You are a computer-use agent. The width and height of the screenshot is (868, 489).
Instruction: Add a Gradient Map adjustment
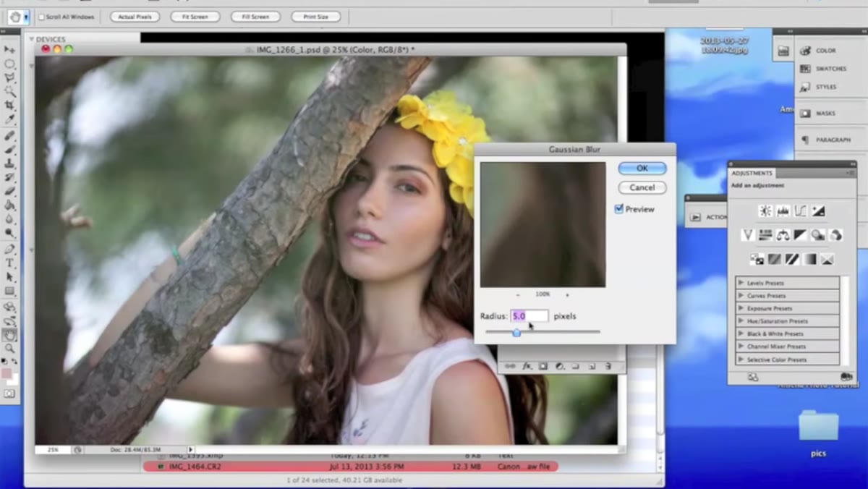click(809, 259)
